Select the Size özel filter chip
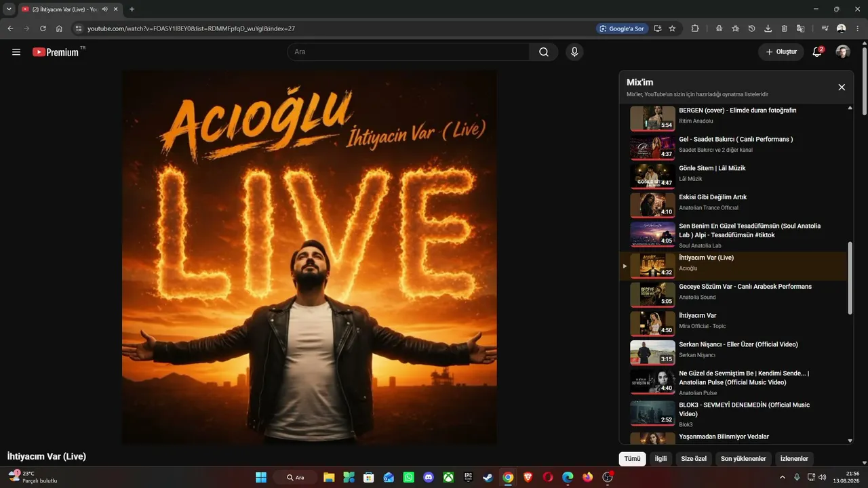The image size is (868, 488). coord(694,459)
